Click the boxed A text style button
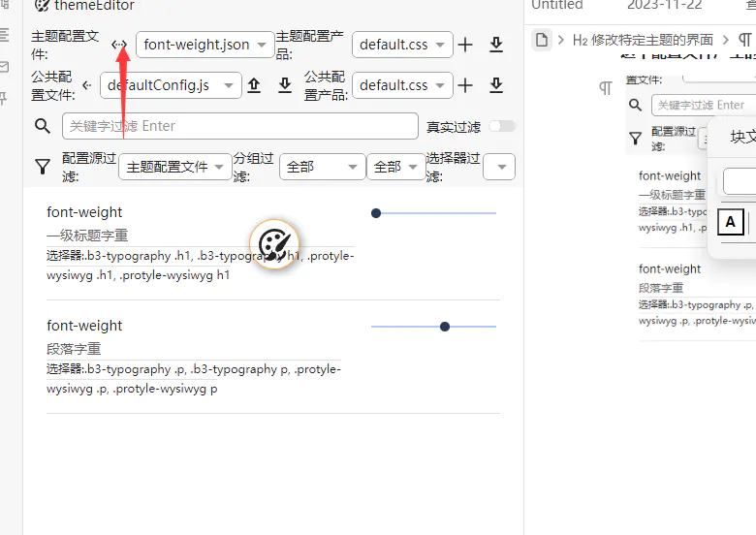This screenshot has height=535, width=756. coord(731,222)
